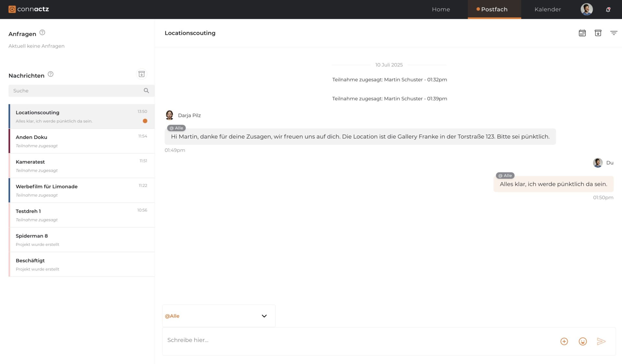This screenshot has width=622, height=364.
Task: Click the search magnifier icon
Action: [146, 91]
